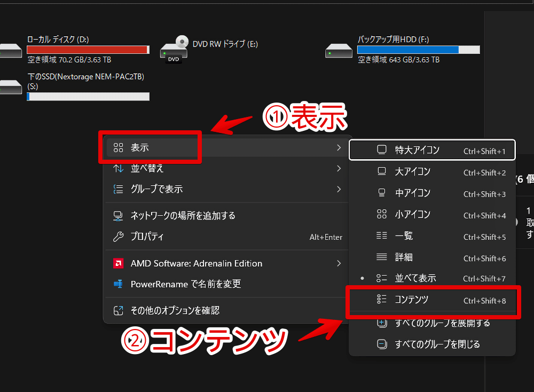Image resolution: width=534 pixels, height=392 pixels.
Task: Expand the 並べ替え submenu arrow
Action: click(339, 169)
